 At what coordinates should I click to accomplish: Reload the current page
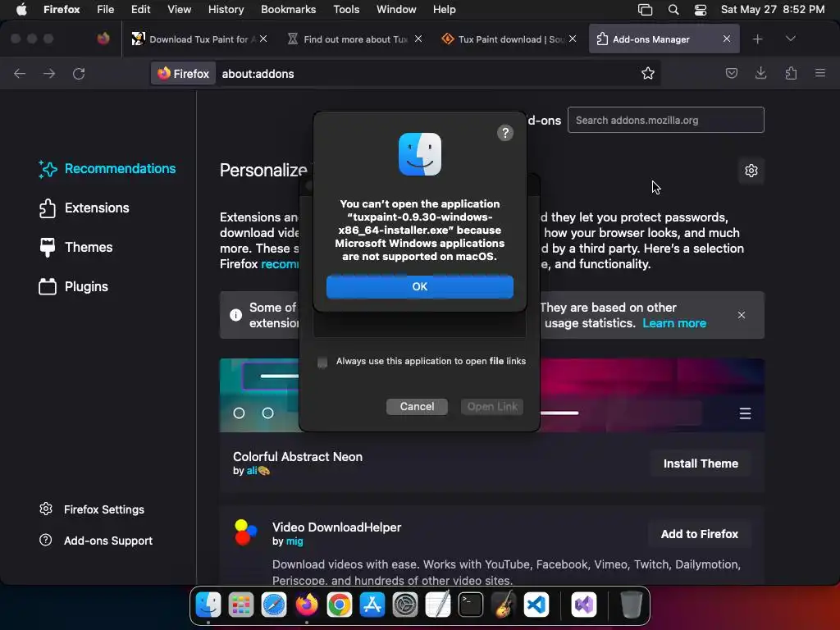click(79, 73)
